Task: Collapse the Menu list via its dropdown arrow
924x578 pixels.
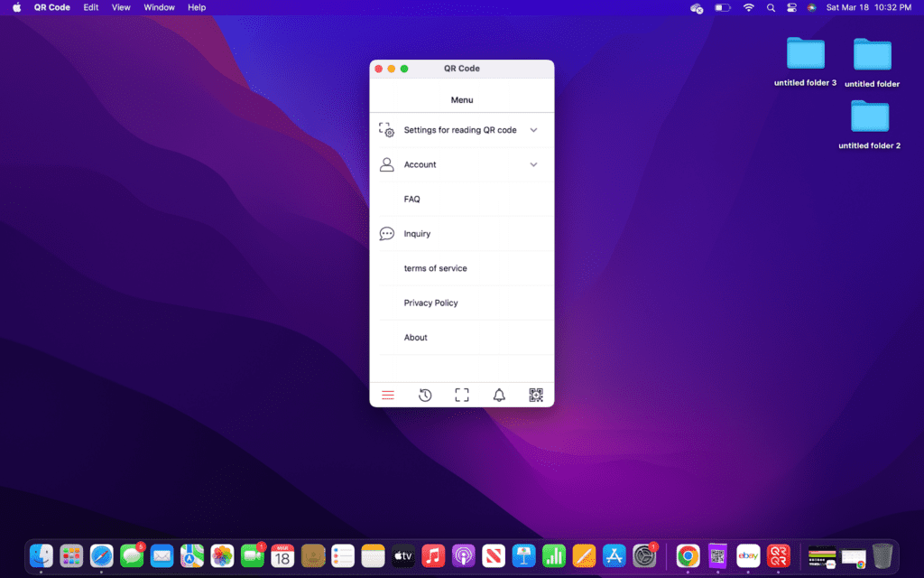Action: pyautogui.click(x=461, y=99)
